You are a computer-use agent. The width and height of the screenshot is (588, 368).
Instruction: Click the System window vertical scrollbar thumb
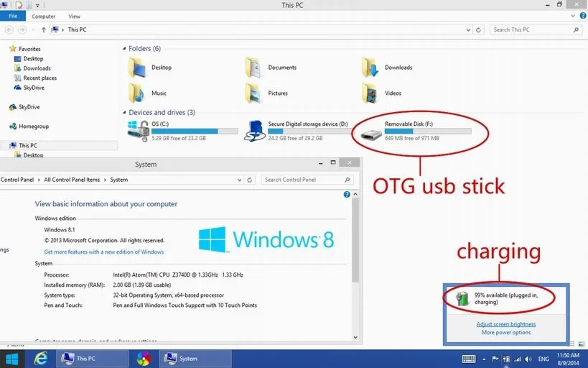coord(355,240)
